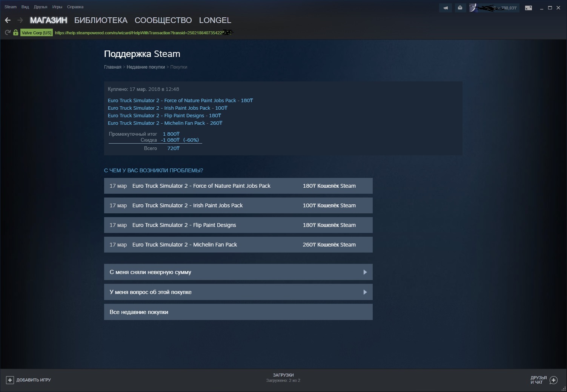Click the back navigation arrow
The width and height of the screenshot is (567, 392).
click(x=8, y=20)
